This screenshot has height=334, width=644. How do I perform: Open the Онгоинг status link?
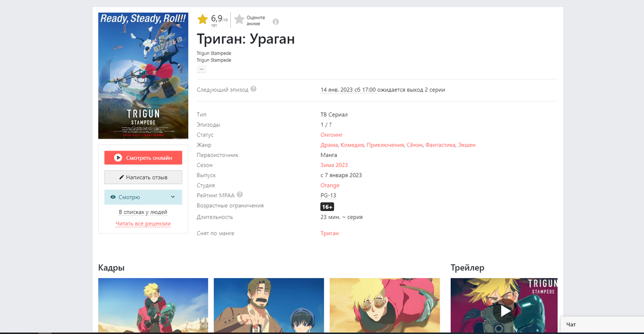tap(331, 135)
